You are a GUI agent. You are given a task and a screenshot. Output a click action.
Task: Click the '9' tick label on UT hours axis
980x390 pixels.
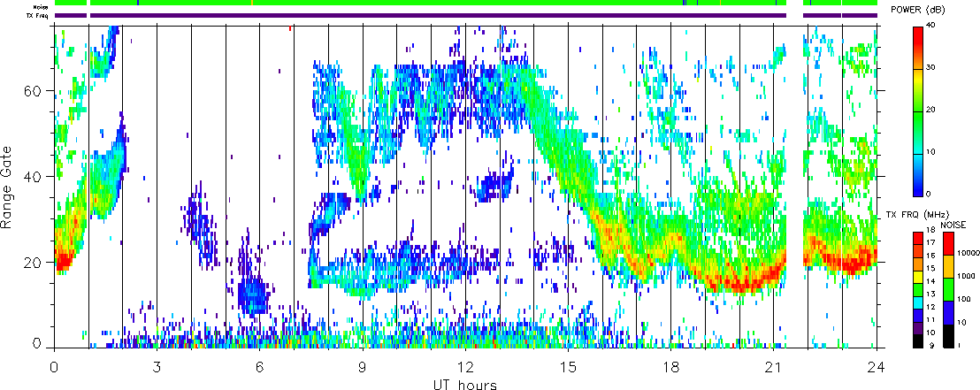(362, 366)
